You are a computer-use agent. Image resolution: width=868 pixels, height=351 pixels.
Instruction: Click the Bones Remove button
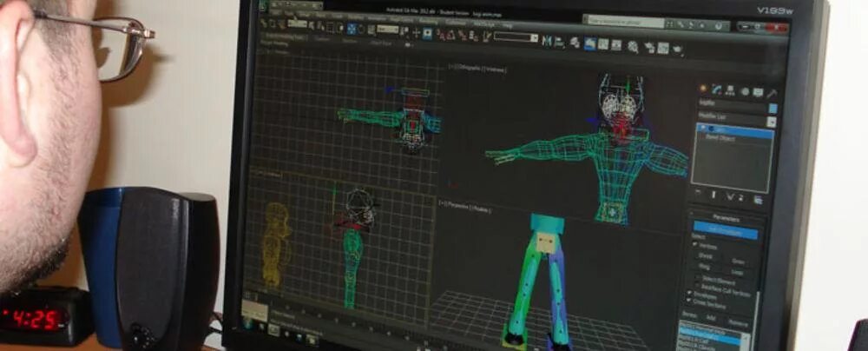coord(738,321)
